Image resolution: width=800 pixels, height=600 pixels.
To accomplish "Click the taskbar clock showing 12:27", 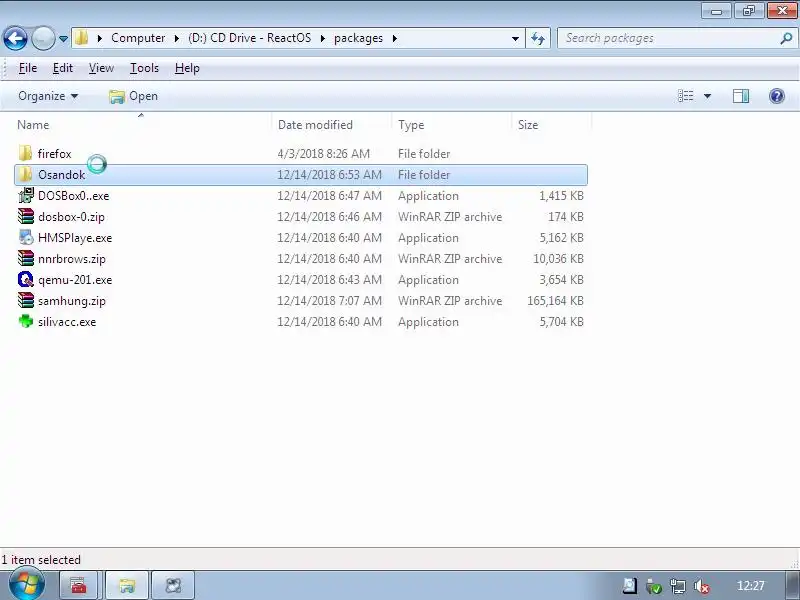I will 751,586.
